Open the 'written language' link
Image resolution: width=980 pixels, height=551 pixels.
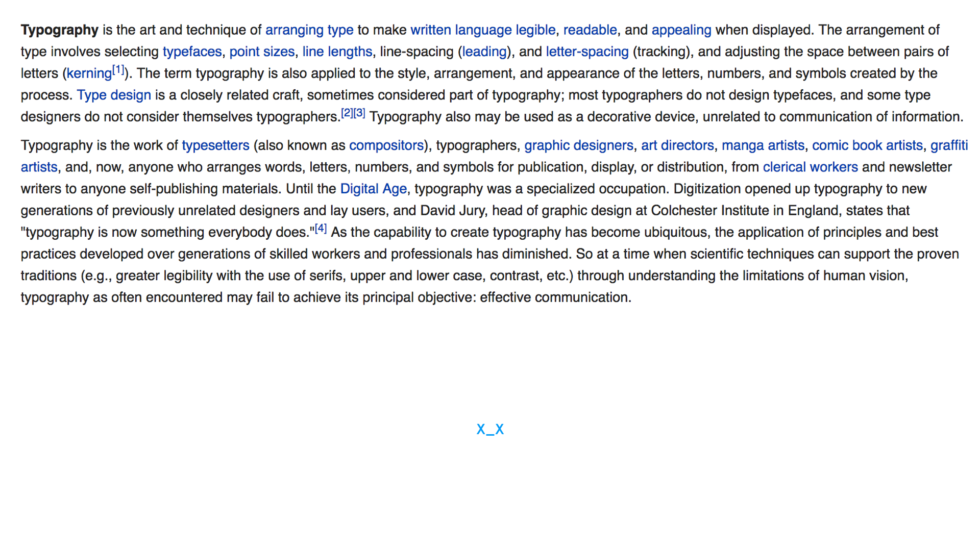(x=460, y=30)
